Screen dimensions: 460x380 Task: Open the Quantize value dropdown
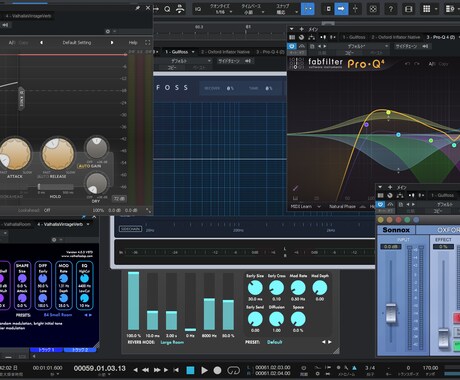click(x=220, y=9)
